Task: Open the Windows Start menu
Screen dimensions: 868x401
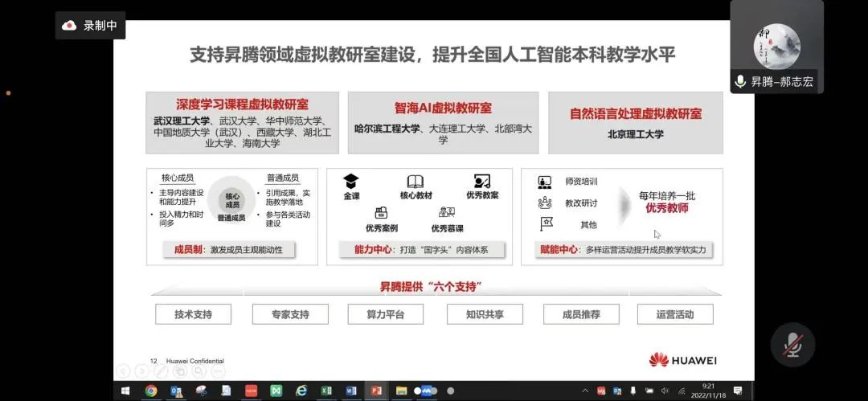Action: coord(125,391)
